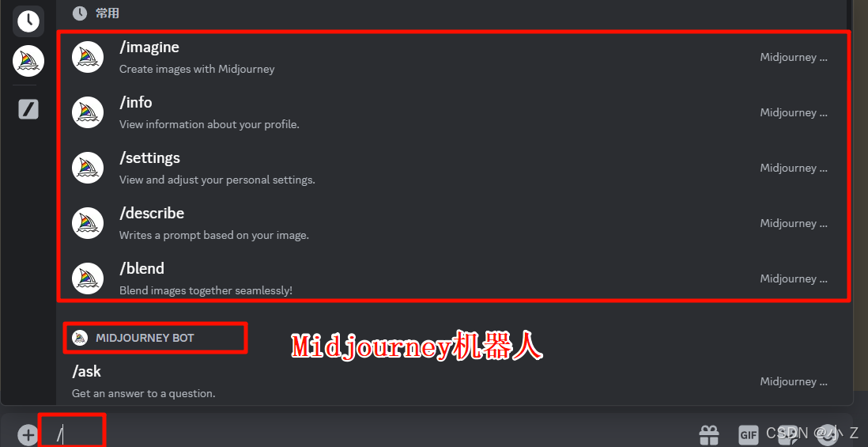Screen dimensions: 868x447
Task: Pick the /blend command
Action: click(454, 278)
